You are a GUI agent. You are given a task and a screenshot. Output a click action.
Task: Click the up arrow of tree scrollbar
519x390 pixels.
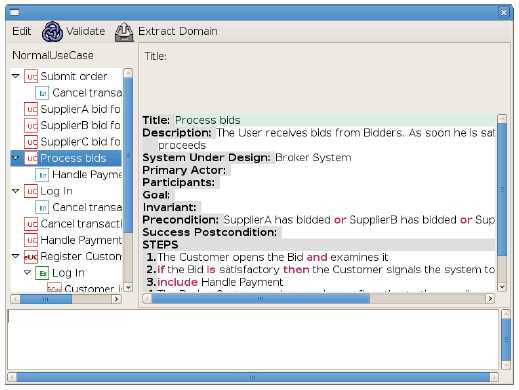128,73
